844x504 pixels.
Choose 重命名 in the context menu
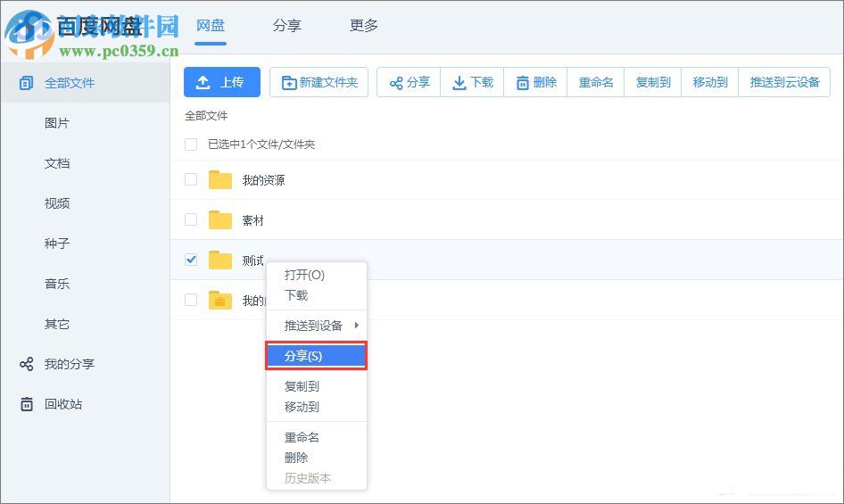pos(317,437)
